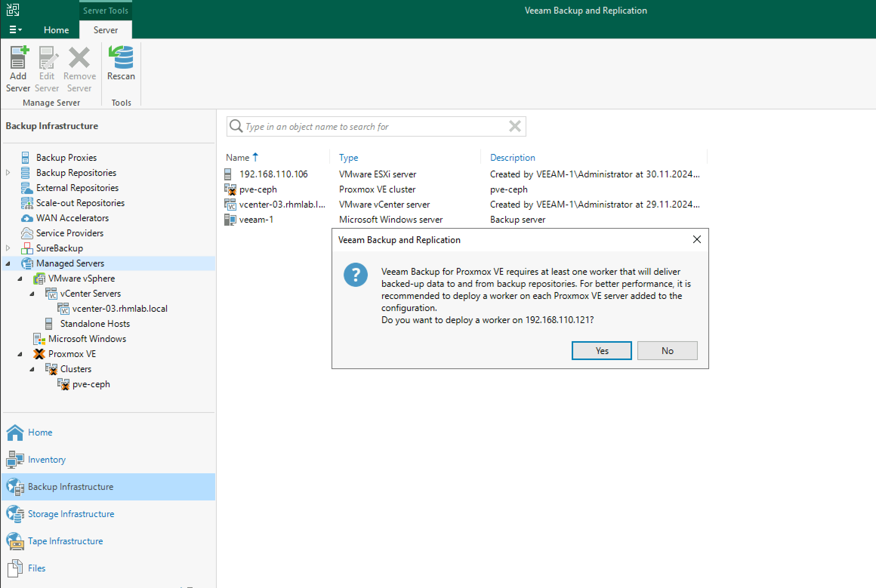
Task: Select the 192.168.110.106 server row
Action: coord(465,174)
